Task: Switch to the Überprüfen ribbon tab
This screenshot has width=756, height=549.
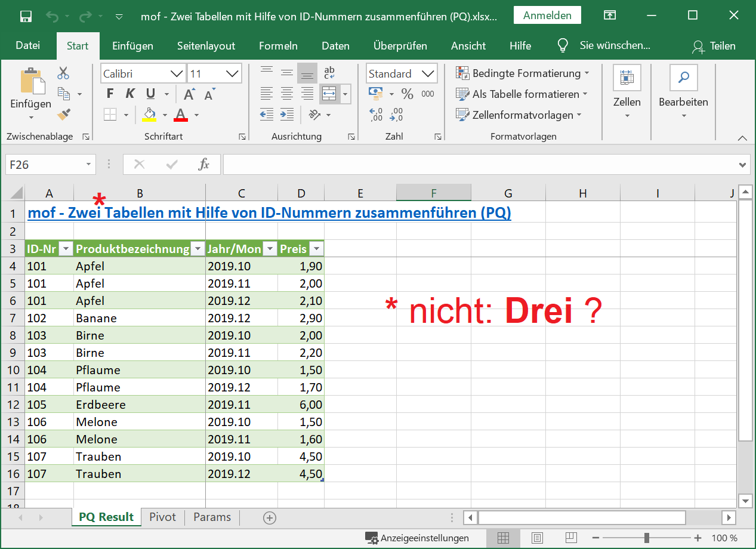Action: pyautogui.click(x=400, y=46)
